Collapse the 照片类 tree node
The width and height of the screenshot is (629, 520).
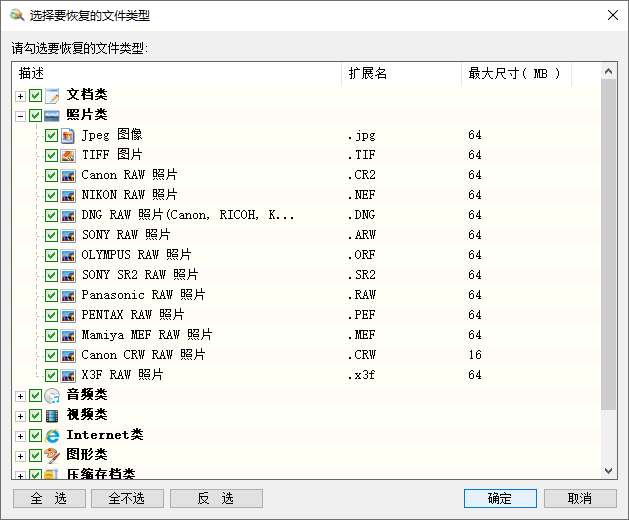[20, 116]
